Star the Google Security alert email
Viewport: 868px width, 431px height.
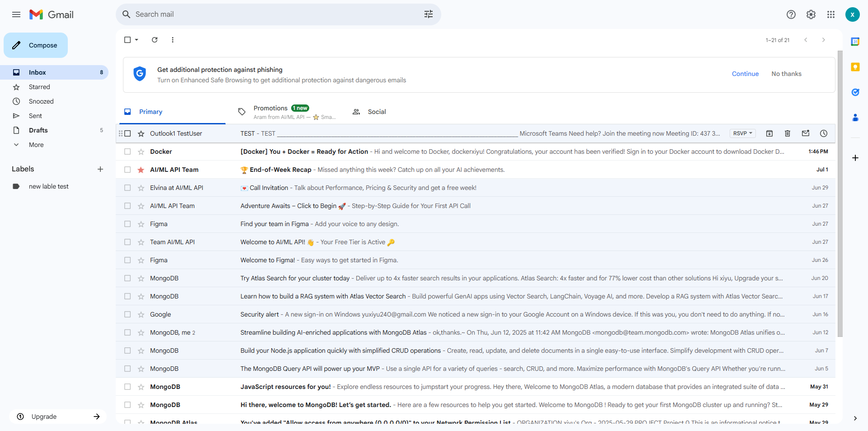(141, 314)
